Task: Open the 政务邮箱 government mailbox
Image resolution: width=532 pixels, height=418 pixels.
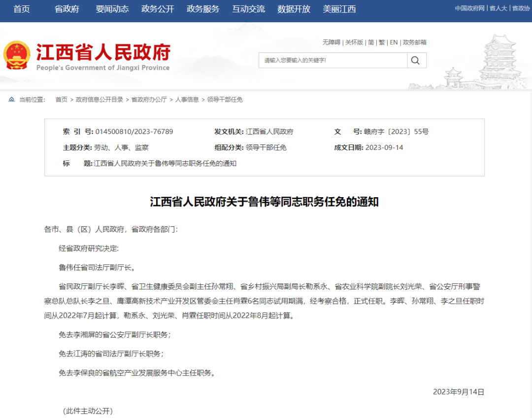Action: tap(415, 42)
